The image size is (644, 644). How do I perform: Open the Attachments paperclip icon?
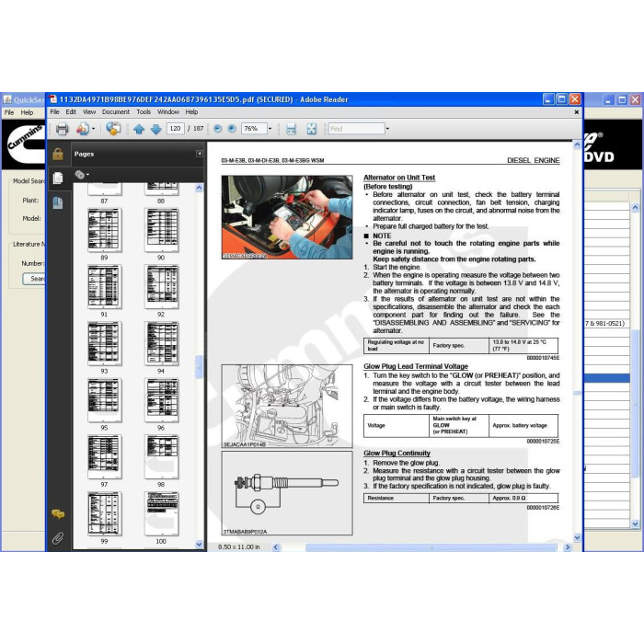58,538
